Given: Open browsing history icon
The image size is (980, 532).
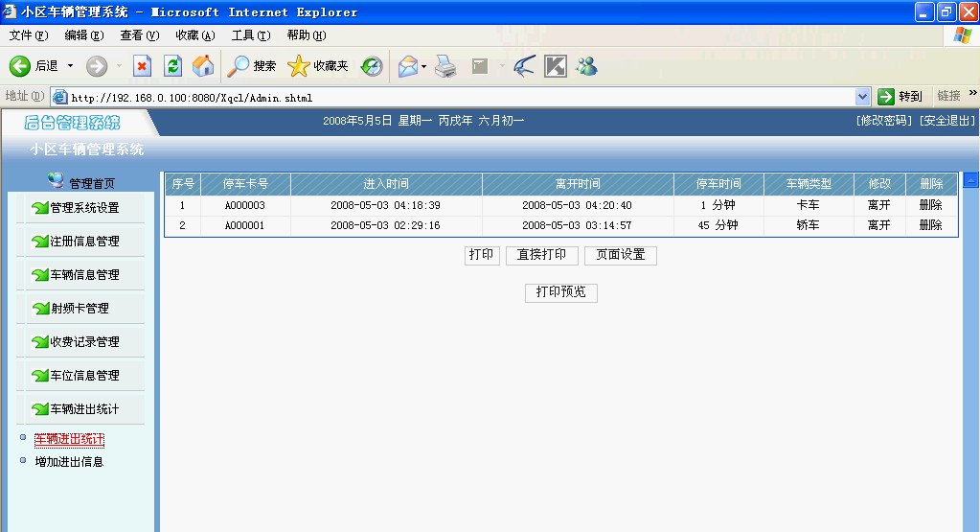Looking at the screenshot, I should pyautogui.click(x=372, y=65).
